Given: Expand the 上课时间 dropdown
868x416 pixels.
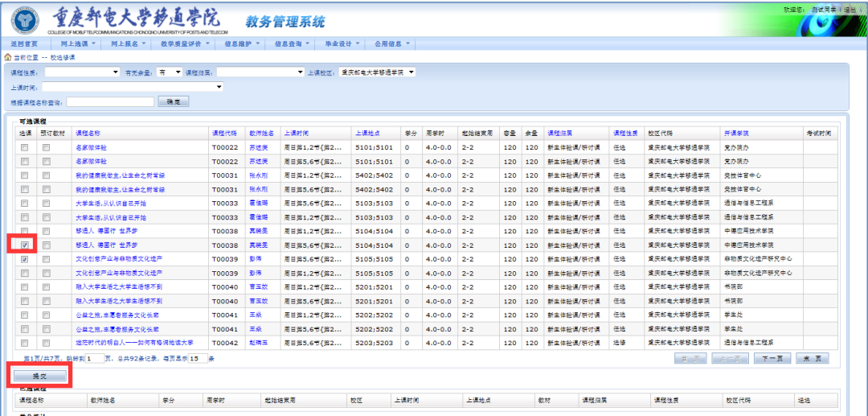Looking at the screenshot, I should (x=133, y=87).
